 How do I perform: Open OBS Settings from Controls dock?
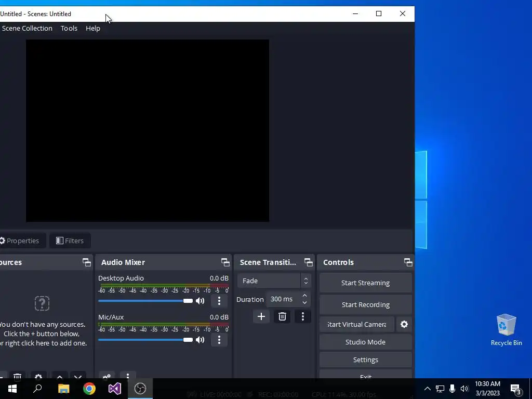(365, 360)
